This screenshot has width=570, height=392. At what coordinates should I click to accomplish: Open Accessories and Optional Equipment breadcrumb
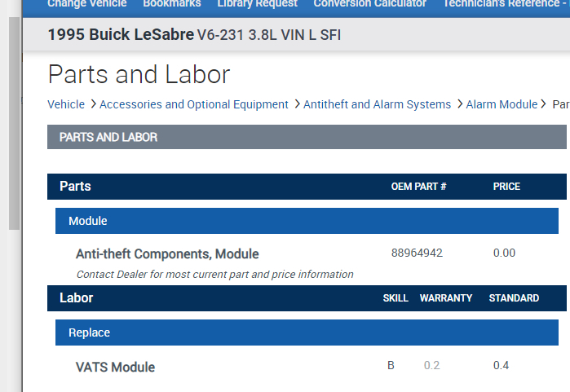(194, 104)
